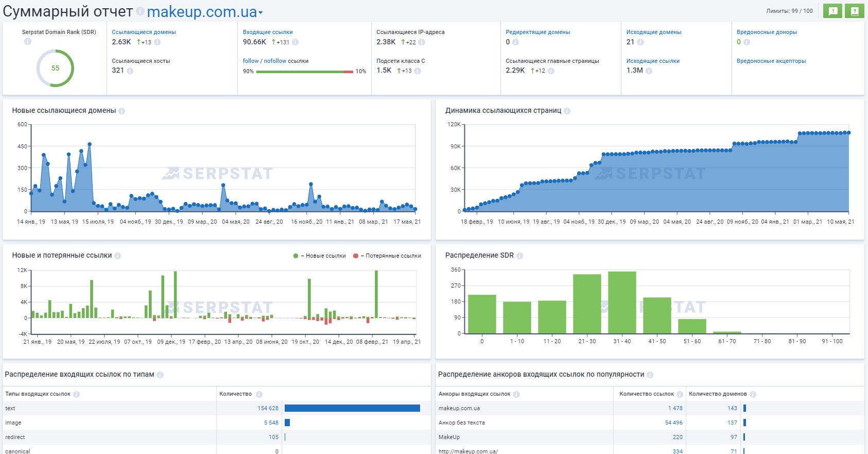Click the SDR circular gauge showing 55
Viewport: 868px width, 454px height.
click(55, 68)
